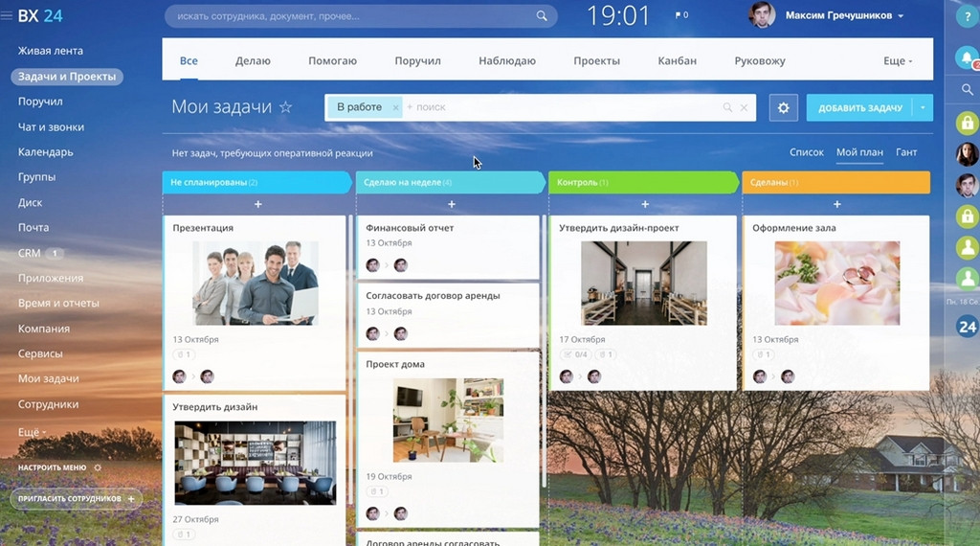Click the Контроль column header
980x546 pixels.
click(x=642, y=182)
